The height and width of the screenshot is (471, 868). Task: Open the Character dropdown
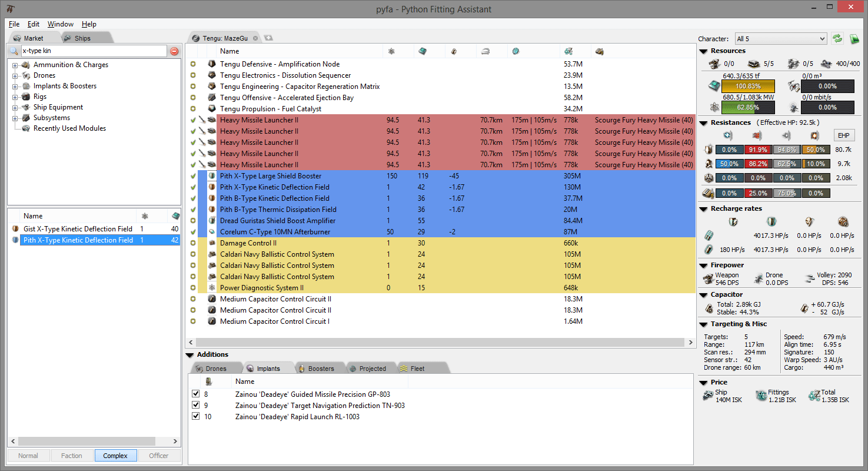[781, 39]
